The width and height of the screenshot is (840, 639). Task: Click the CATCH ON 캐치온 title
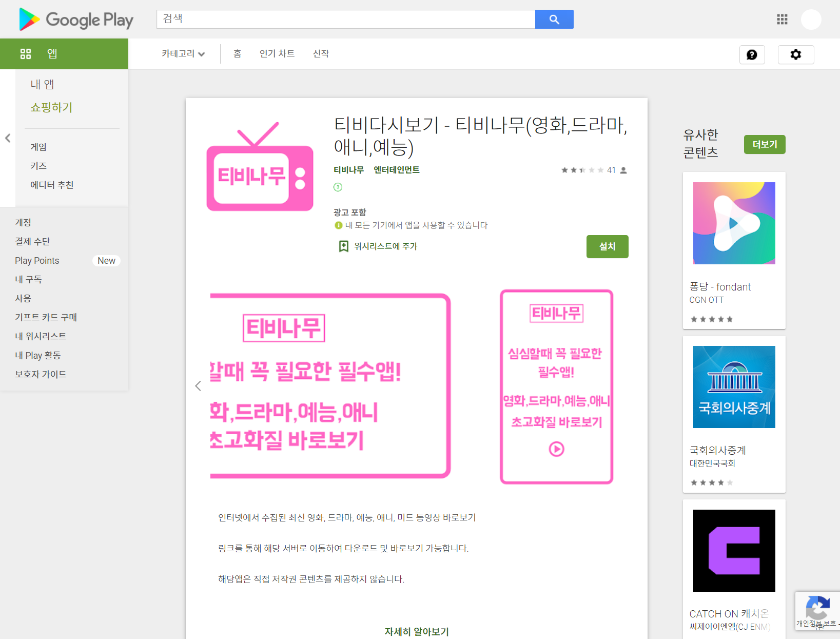coord(729,614)
